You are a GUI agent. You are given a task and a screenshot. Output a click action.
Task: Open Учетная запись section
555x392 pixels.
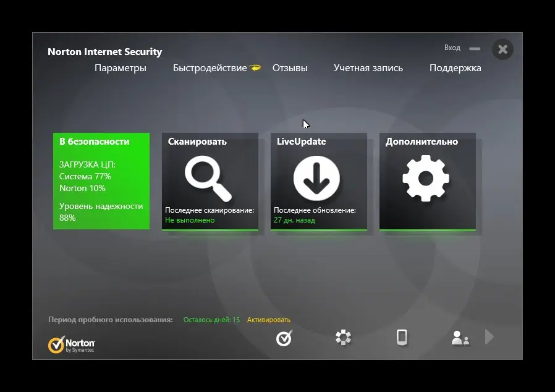(x=368, y=68)
